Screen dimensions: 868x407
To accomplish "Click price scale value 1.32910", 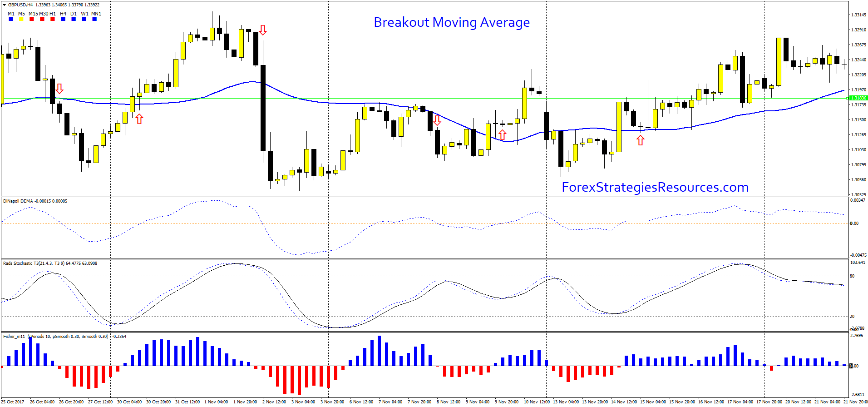I will (858, 30).
